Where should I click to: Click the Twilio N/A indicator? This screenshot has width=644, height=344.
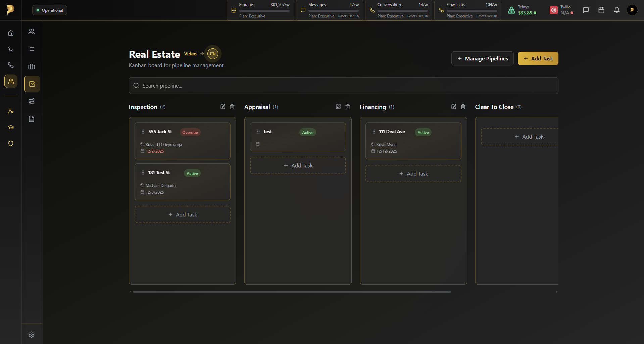click(562, 10)
